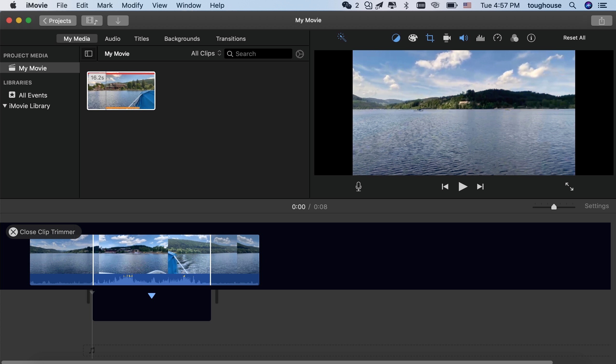The image size is (616, 364).
Task: Click the Audio tab
Action: click(x=113, y=39)
